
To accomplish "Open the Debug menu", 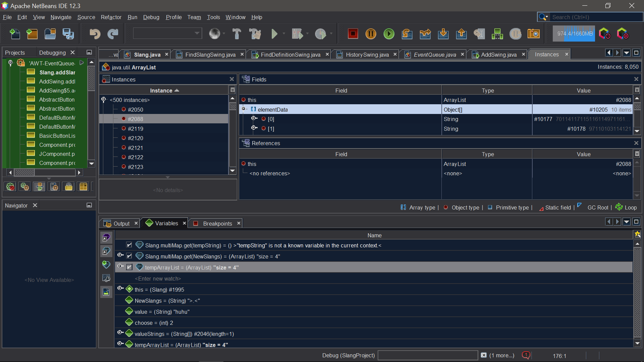I will tap(151, 17).
